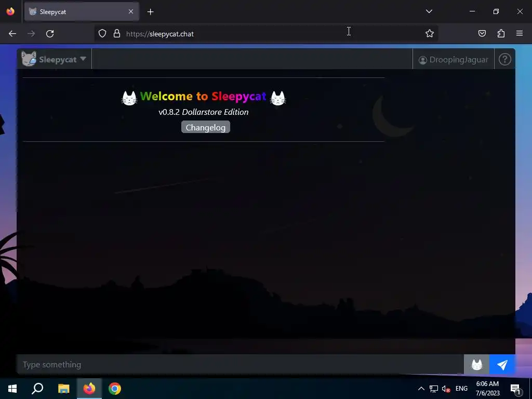Viewport: 532px width, 399px height.
Task: Bookmark this page with the star
Action: (430, 34)
